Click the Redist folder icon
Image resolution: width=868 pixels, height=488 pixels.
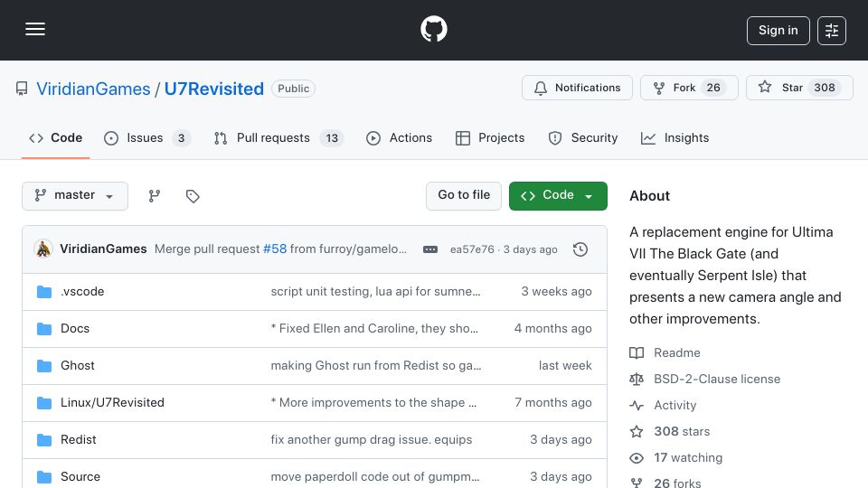pyautogui.click(x=44, y=440)
